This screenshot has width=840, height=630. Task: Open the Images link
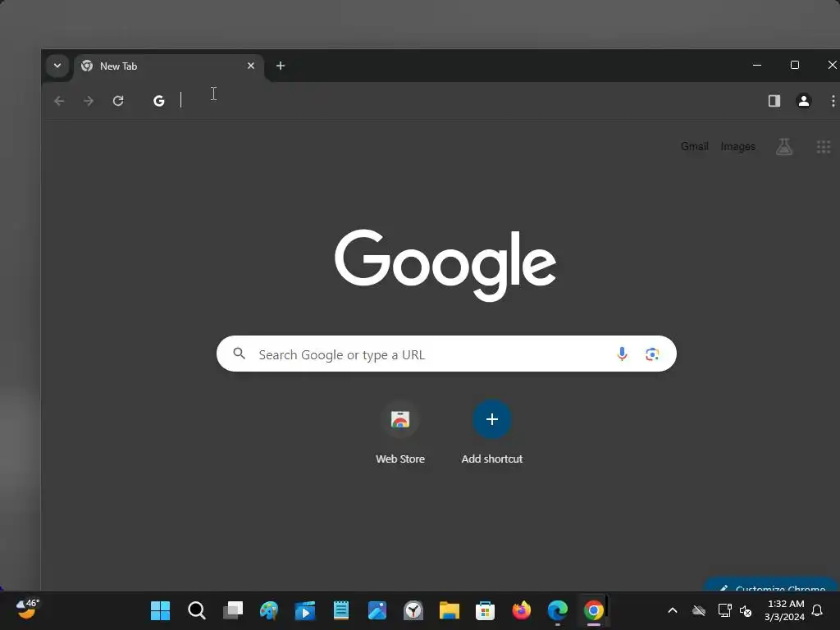[x=737, y=146]
